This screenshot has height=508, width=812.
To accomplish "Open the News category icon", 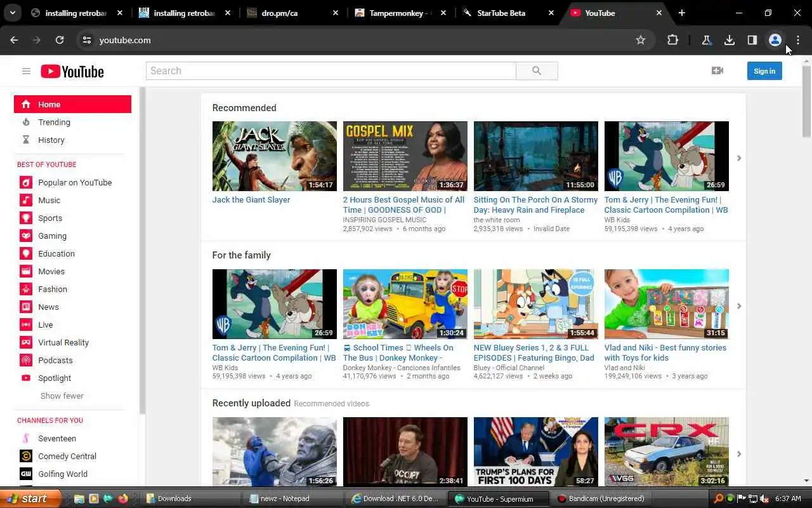I will click(26, 307).
